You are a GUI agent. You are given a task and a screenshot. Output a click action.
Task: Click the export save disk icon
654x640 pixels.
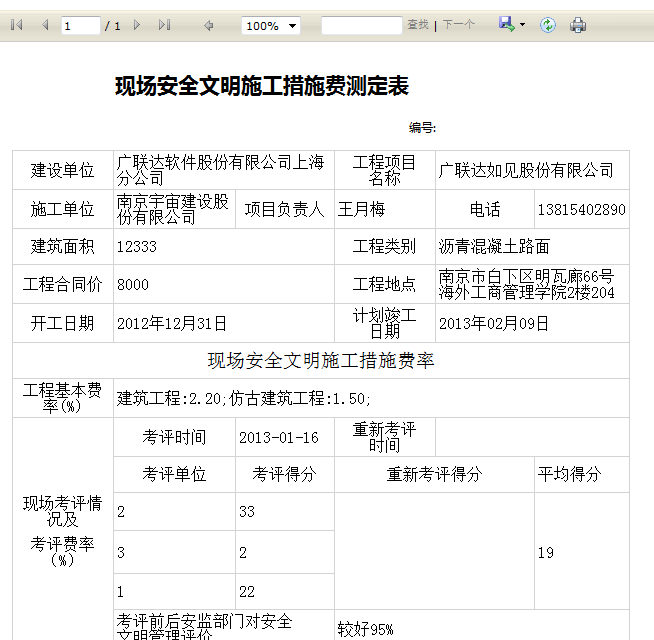click(x=506, y=24)
